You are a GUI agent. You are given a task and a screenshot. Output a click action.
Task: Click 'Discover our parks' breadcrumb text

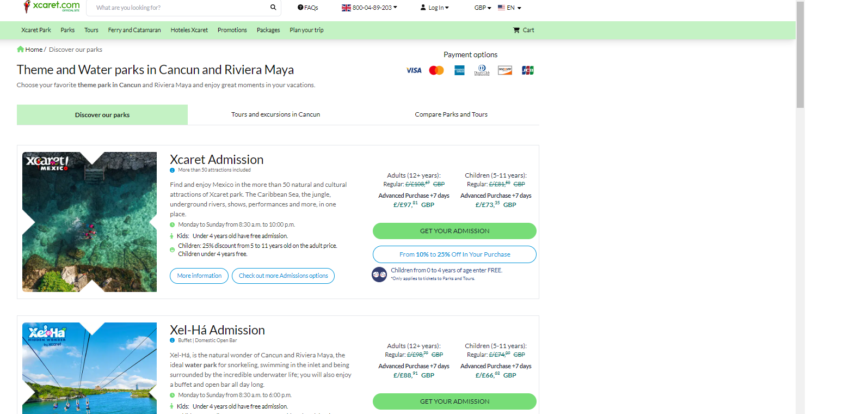(76, 50)
